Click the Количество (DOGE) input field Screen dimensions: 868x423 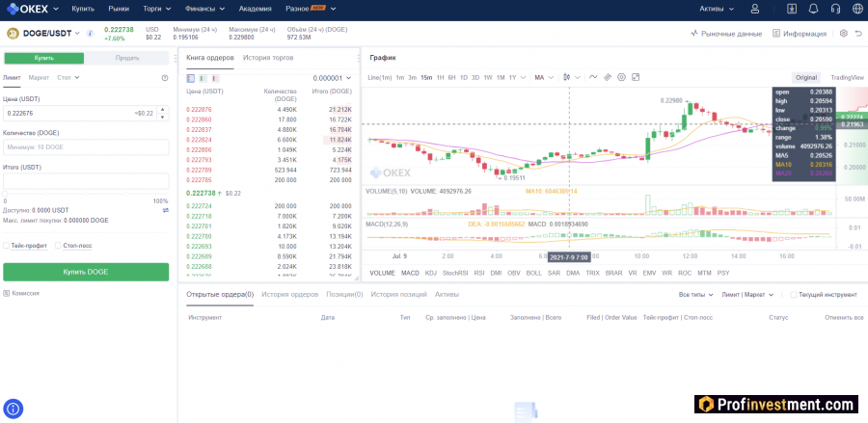pyautogui.click(x=86, y=147)
